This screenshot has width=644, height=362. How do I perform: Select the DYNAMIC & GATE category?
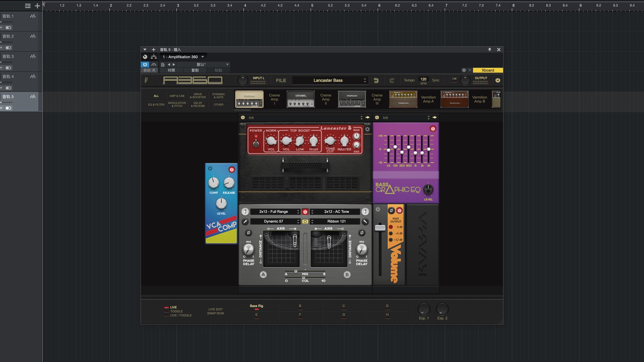(218, 96)
